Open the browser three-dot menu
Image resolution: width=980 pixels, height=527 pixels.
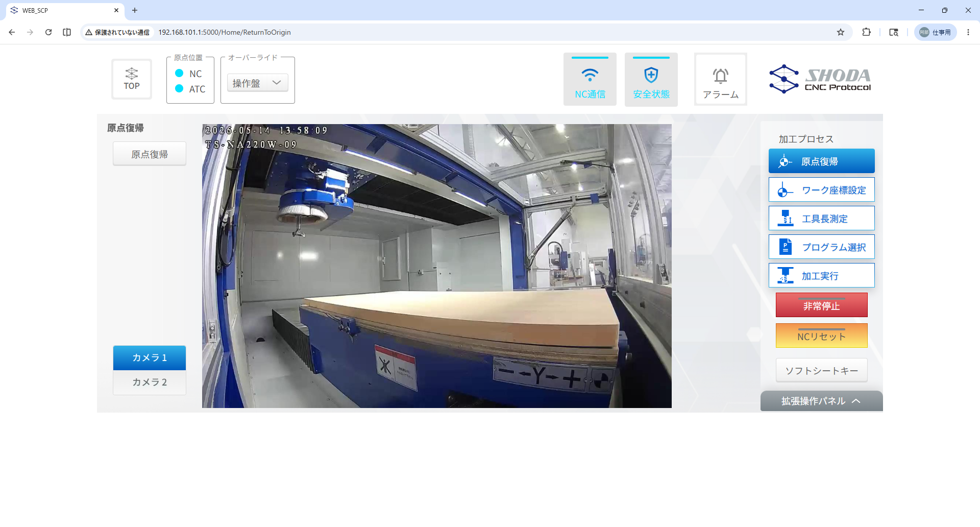pyautogui.click(x=968, y=32)
